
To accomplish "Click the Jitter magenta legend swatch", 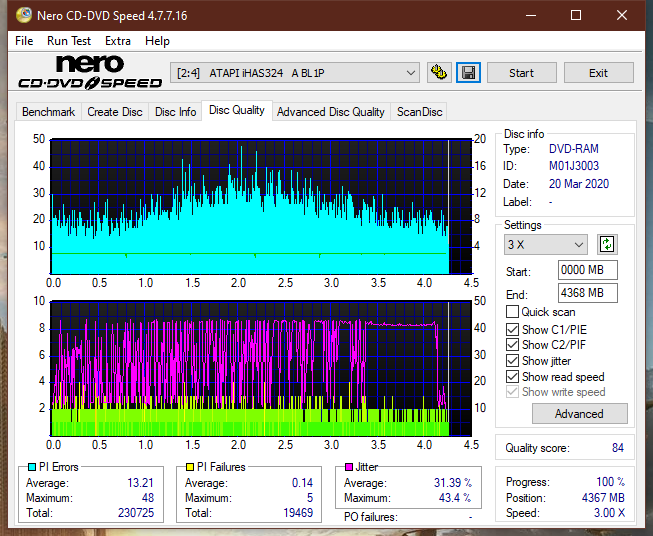I will click(349, 467).
